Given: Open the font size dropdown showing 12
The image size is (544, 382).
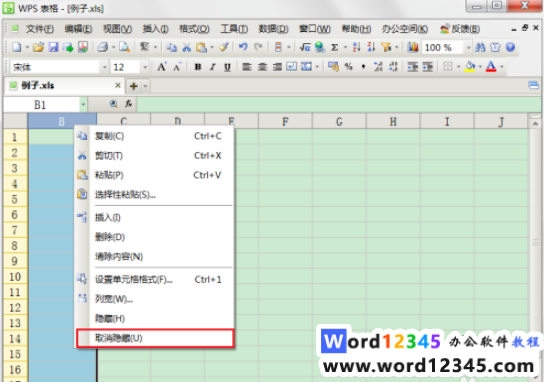Looking at the screenshot, I should coord(145,67).
